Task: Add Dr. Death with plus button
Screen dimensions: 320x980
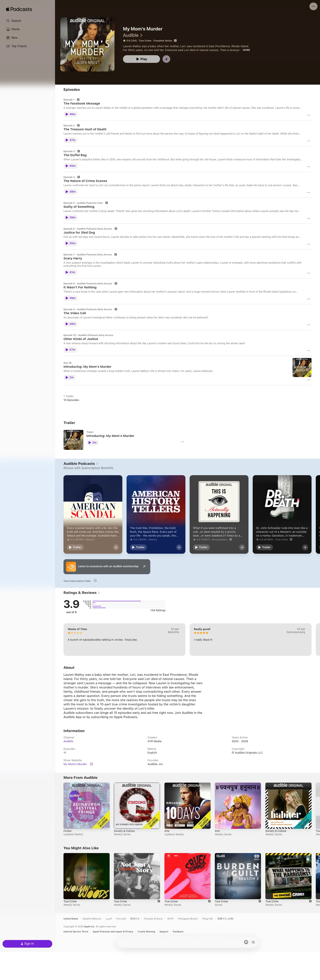Action: [305, 547]
